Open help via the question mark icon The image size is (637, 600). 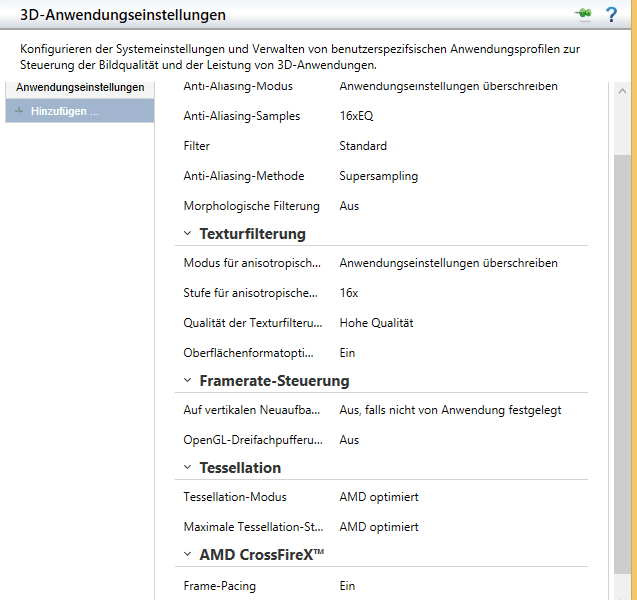coord(611,15)
